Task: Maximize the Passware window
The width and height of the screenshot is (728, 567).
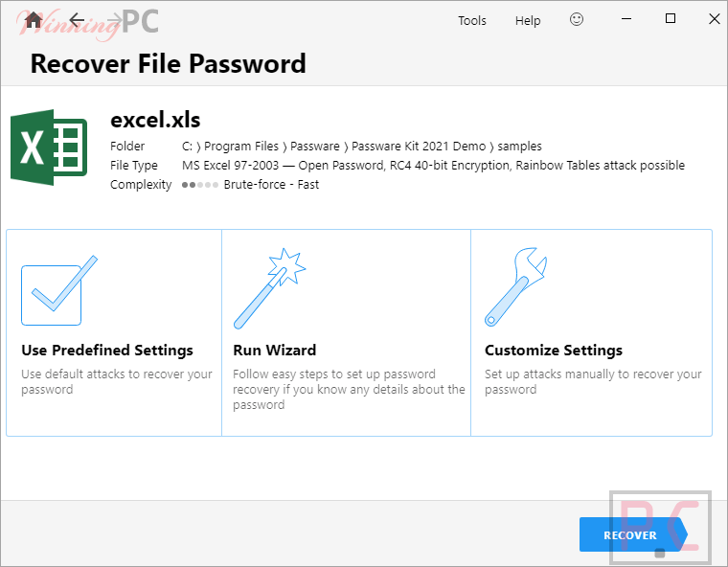Action: tap(670, 18)
